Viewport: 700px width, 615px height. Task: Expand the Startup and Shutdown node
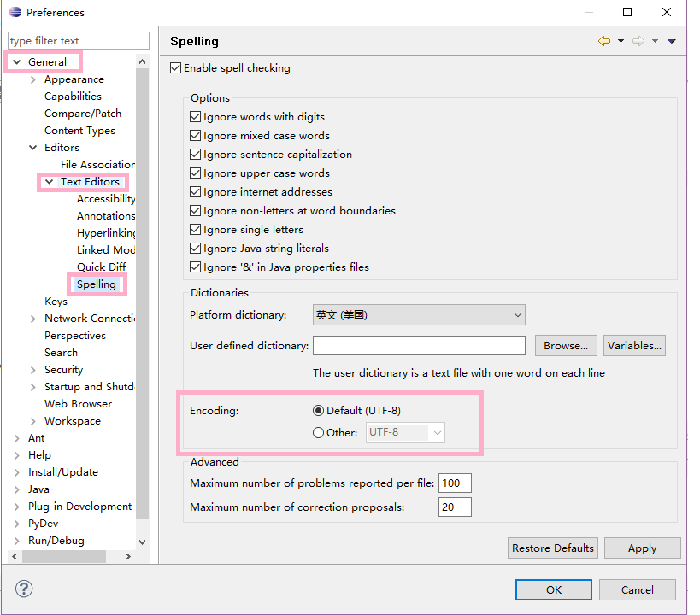pos(33,387)
